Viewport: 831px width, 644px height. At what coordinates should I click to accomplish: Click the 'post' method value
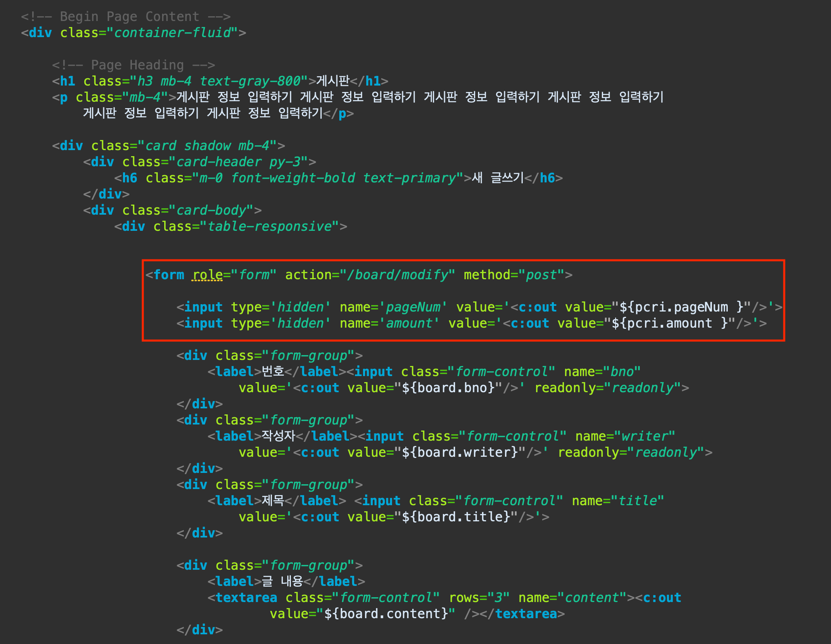(x=541, y=275)
